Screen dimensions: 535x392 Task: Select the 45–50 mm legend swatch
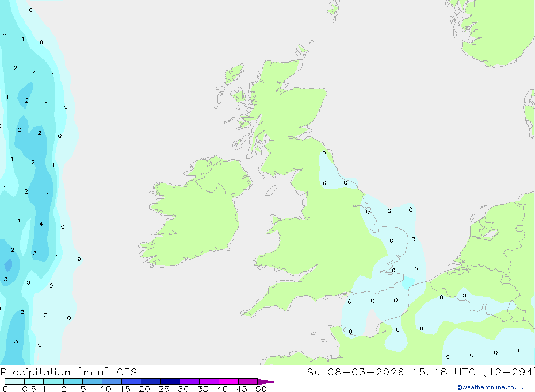(248, 381)
